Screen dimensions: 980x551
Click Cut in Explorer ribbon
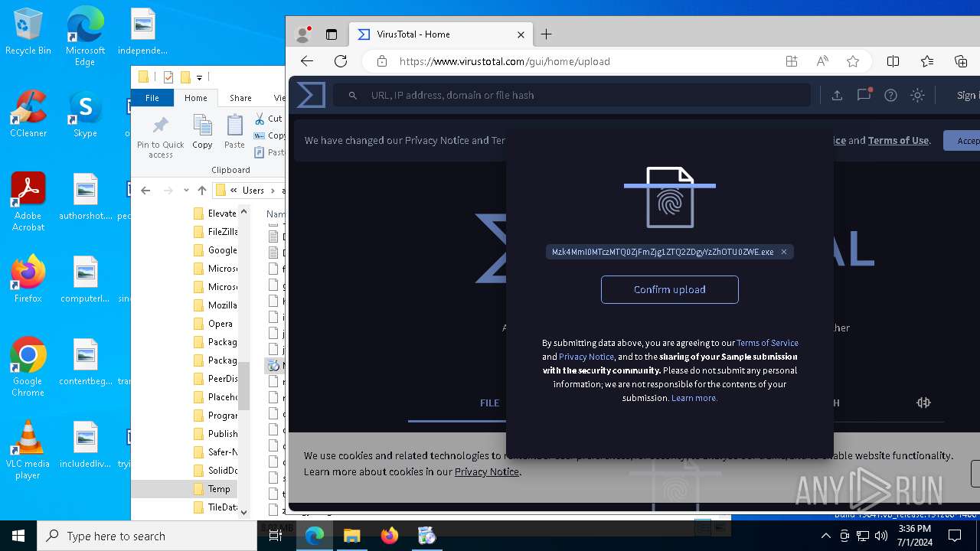point(269,118)
